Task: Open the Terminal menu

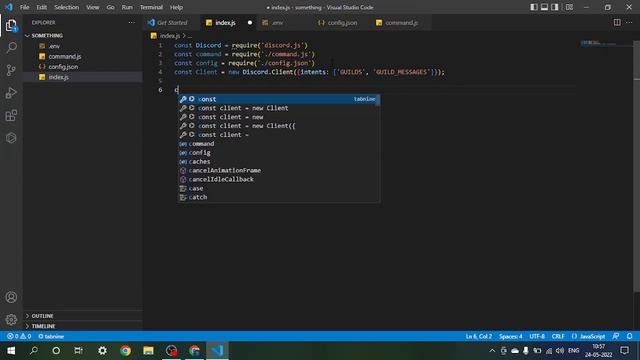Action: (x=151, y=7)
